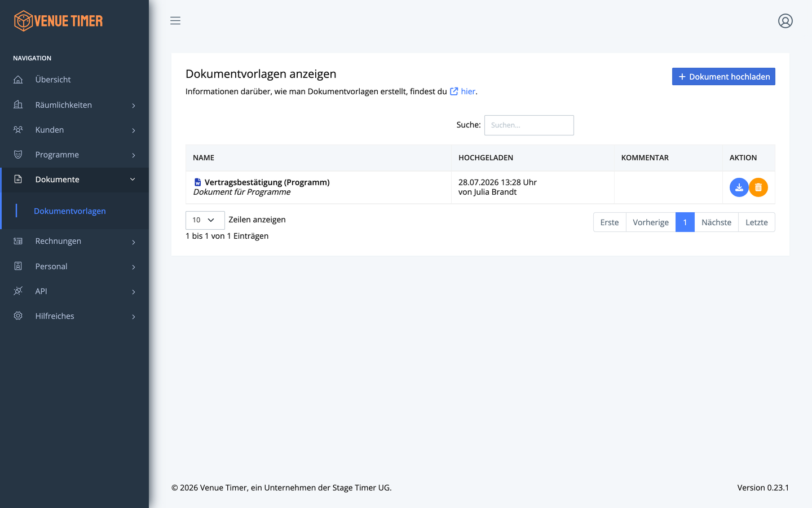Click '1 bis 1 von 1 Einträgen'
Screen dimensions: 812x508
click(227, 236)
